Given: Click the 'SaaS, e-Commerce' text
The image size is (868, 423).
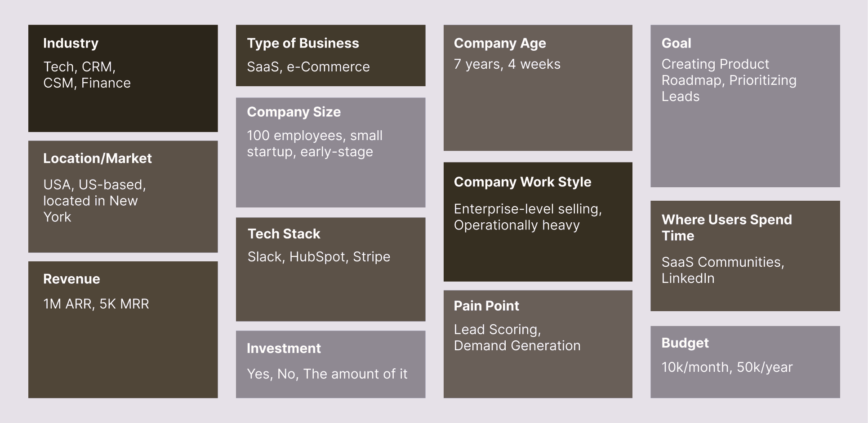Looking at the screenshot, I should 308,67.
